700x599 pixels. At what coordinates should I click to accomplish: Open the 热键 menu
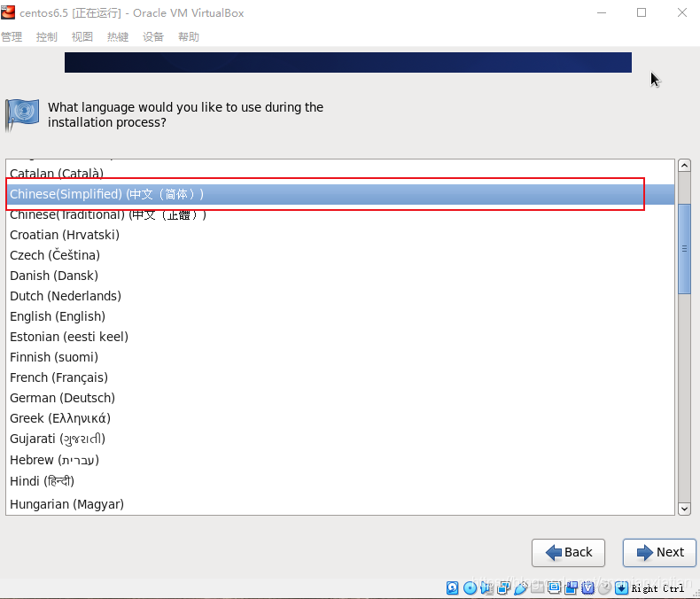tap(118, 36)
